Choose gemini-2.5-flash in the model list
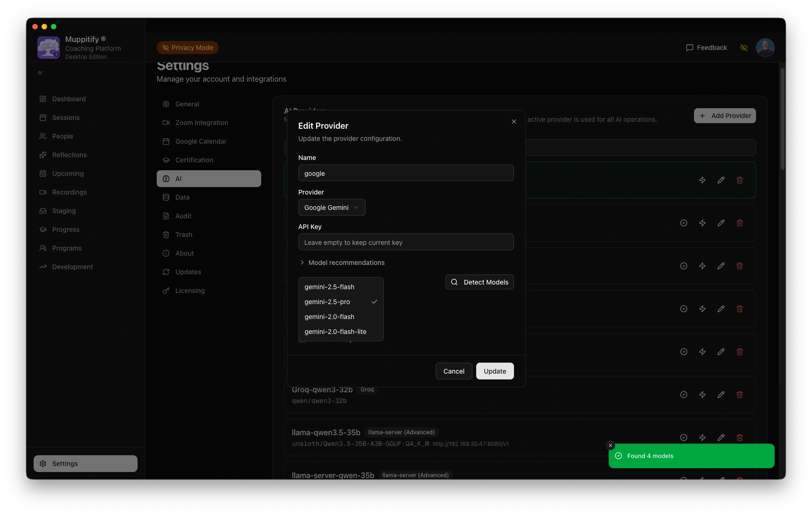 click(329, 287)
